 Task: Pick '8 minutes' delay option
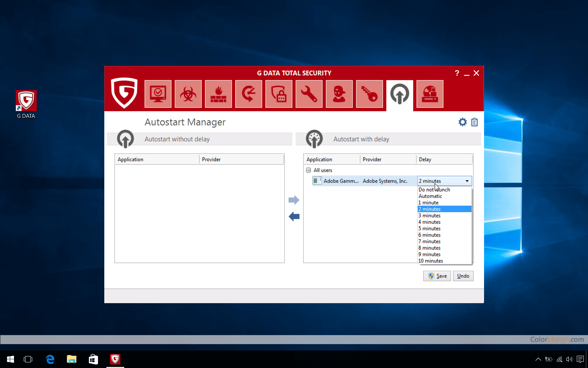coord(445,248)
